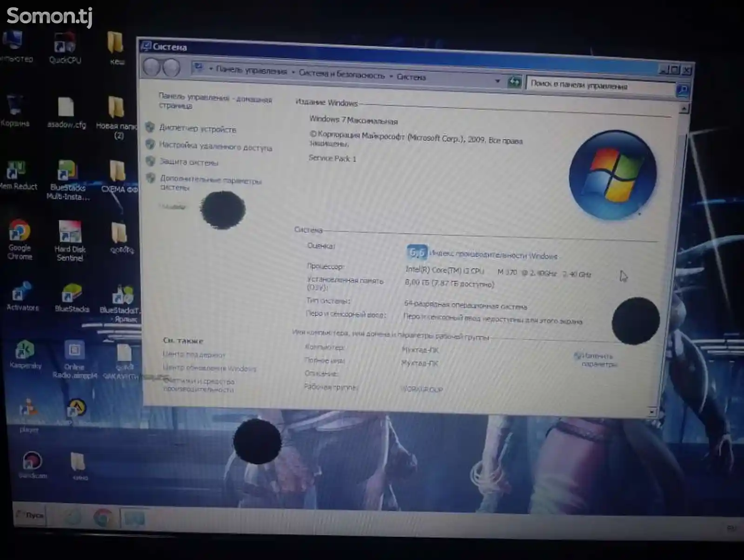Open the Компьютер desktop icon

(x=15, y=46)
